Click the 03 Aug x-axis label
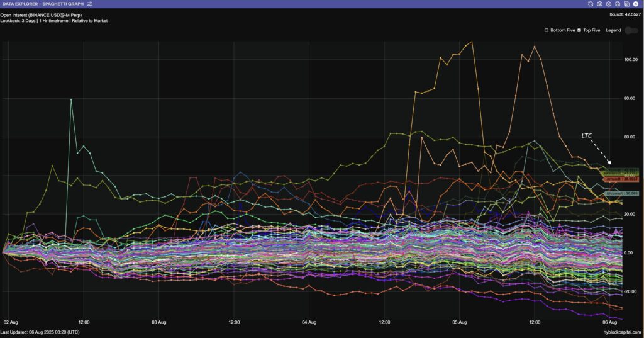This screenshot has width=644, height=338. point(159,322)
